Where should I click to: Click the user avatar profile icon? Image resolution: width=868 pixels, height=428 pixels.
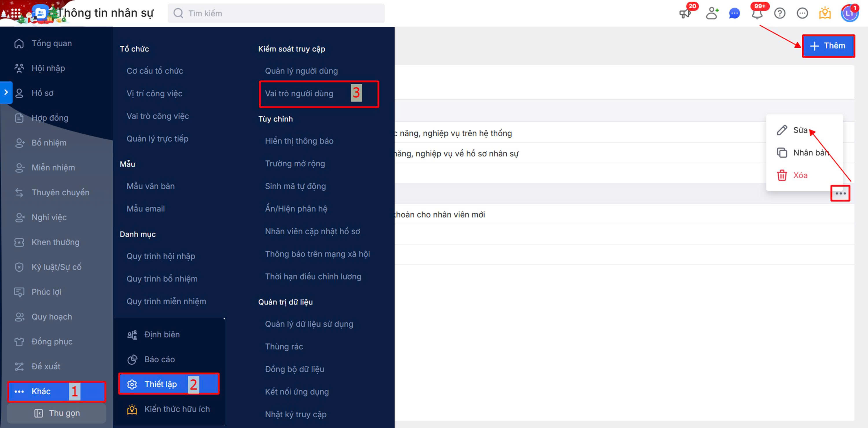click(x=849, y=14)
